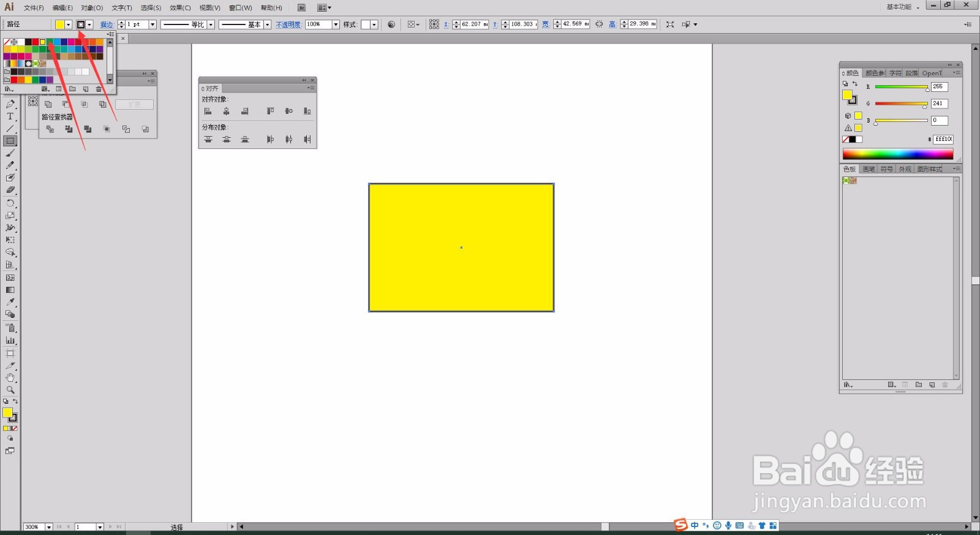This screenshot has height=535, width=980.
Task: Click Minus Back in Pathfinder panel
Action: coord(145,129)
